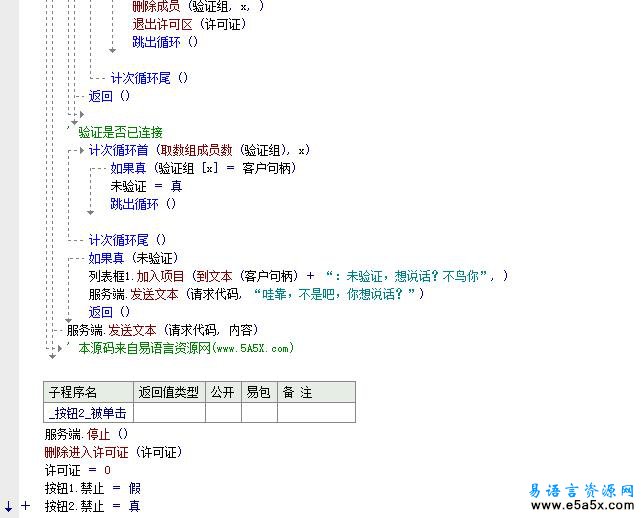Click the string "哇靠，不是吧，你想说话？"
The width and height of the screenshot is (643, 518).
[x=334, y=294]
